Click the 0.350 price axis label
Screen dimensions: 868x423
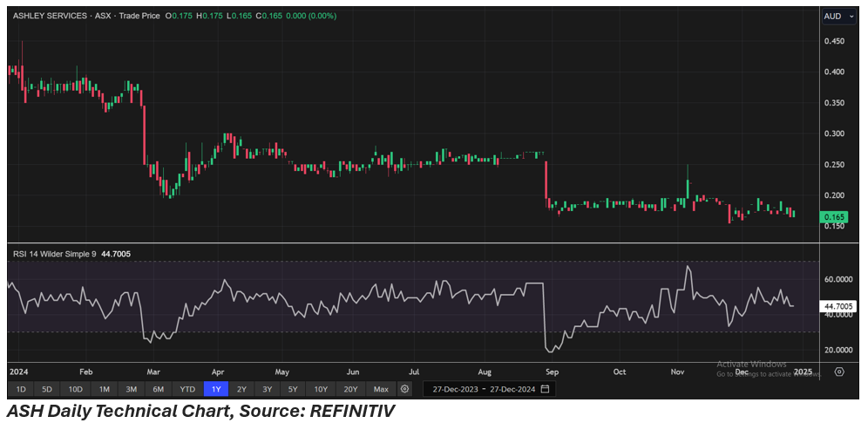834,103
